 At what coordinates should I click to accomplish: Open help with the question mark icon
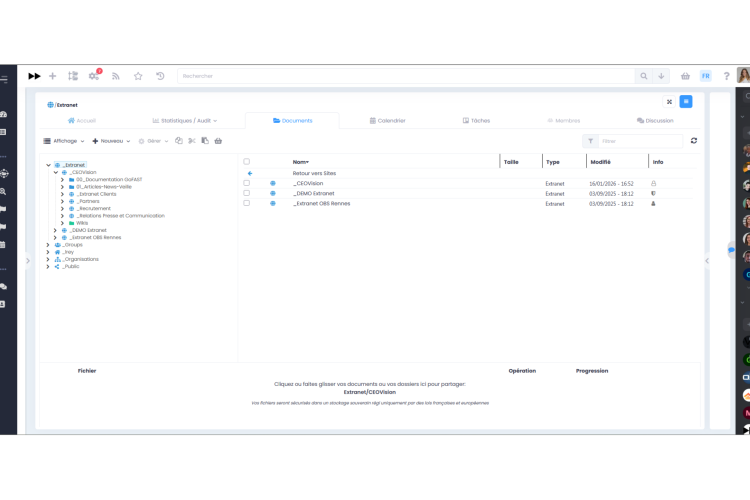coord(726,76)
